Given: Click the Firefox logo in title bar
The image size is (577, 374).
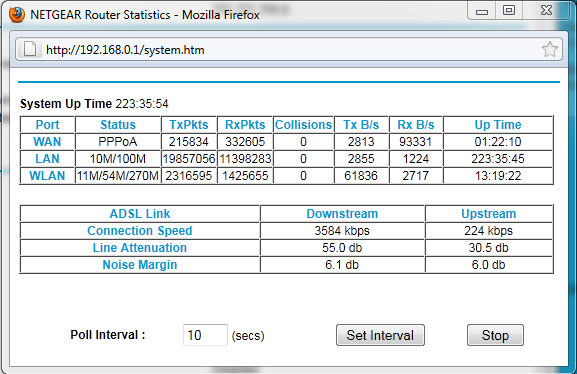Looking at the screenshot, I should point(17,15).
